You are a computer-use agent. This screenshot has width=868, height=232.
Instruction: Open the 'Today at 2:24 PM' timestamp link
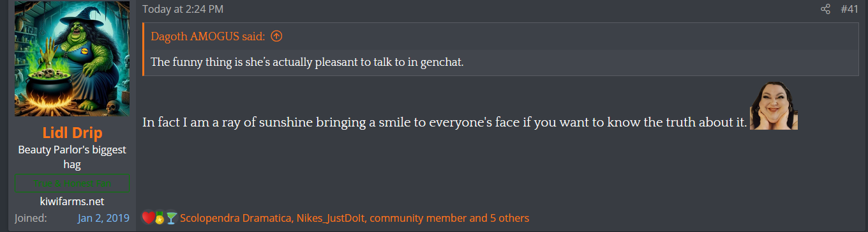183,9
